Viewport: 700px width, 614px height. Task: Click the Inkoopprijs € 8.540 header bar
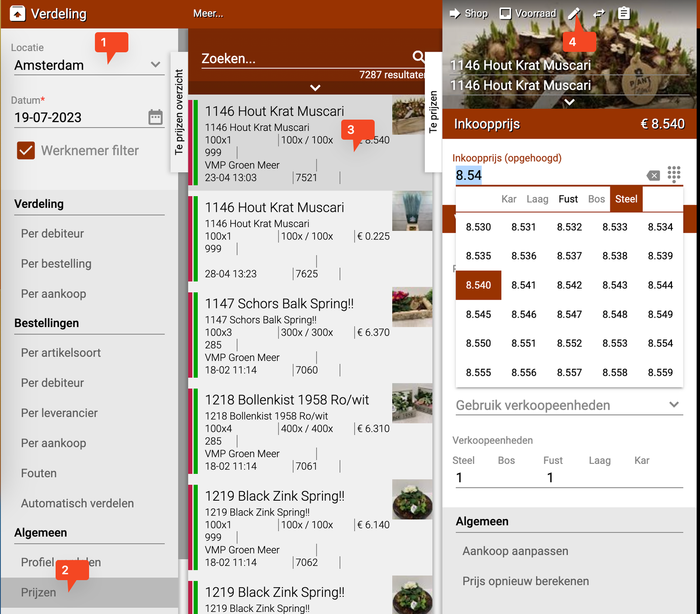pos(569,124)
